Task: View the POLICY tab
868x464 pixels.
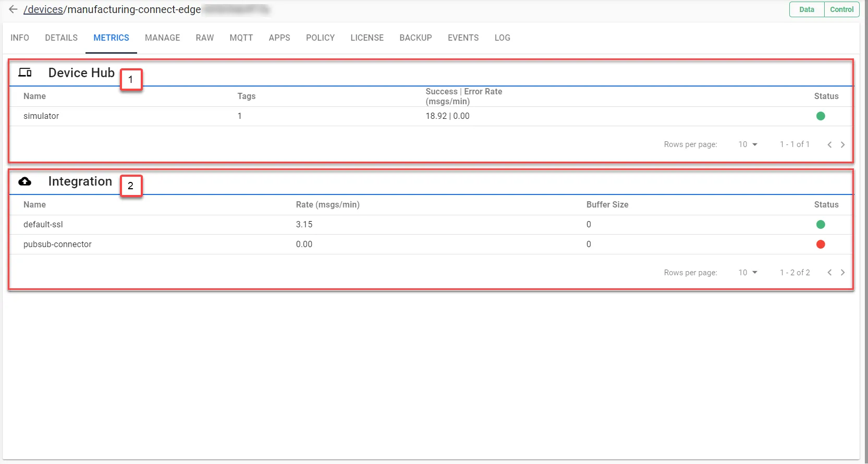Action: pyautogui.click(x=320, y=38)
